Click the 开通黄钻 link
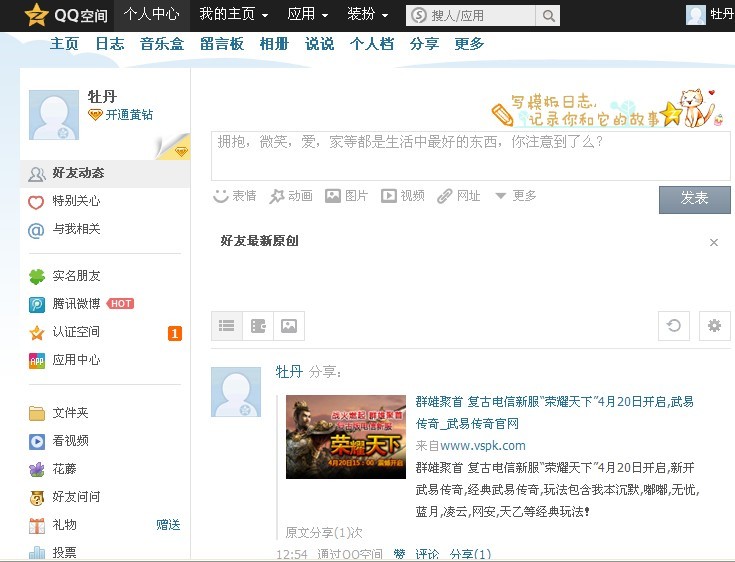The height and width of the screenshot is (562, 735). [x=129, y=115]
